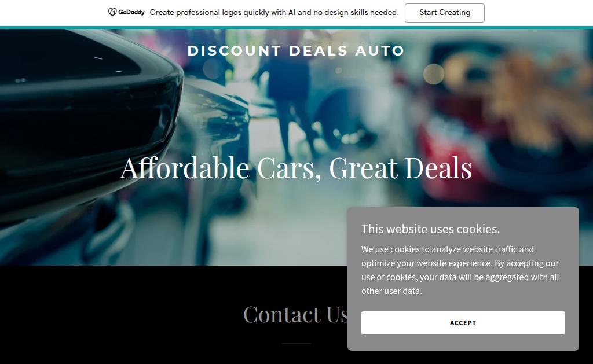Click the 'Create professional logos quickly' banner text

tap(274, 13)
